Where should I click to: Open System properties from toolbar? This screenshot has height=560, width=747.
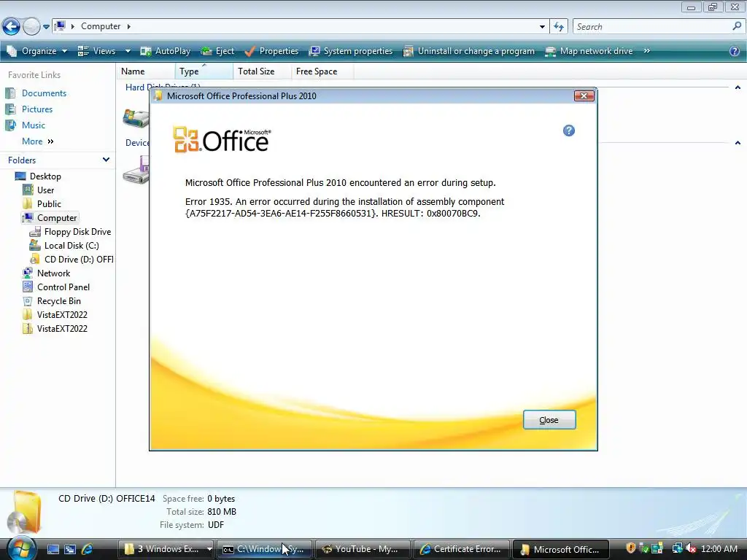pos(351,51)
